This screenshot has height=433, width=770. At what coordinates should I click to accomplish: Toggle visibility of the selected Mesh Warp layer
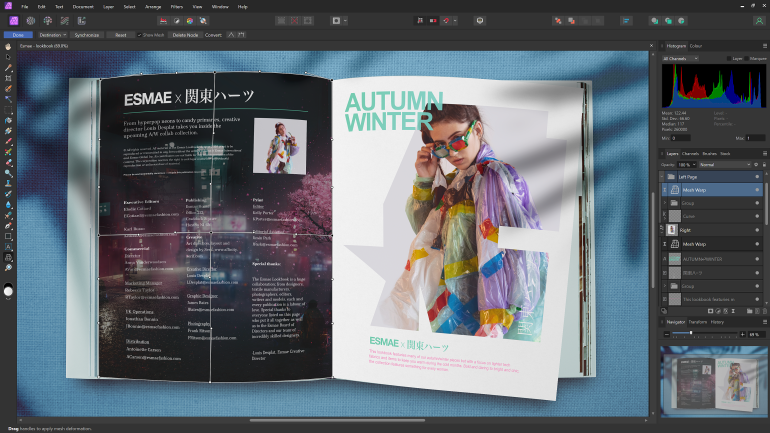tap(757, 189)
